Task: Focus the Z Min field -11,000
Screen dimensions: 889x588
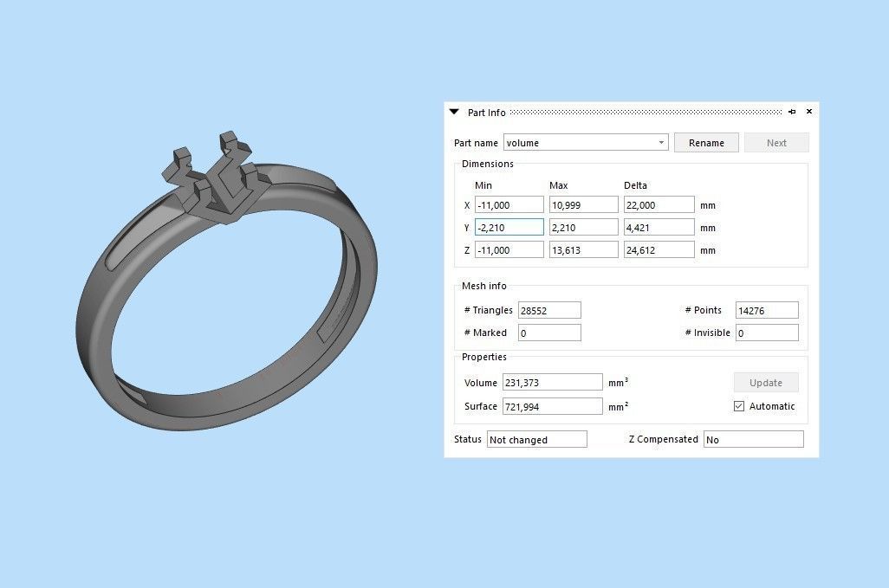Action: click(x=509, y=249)
